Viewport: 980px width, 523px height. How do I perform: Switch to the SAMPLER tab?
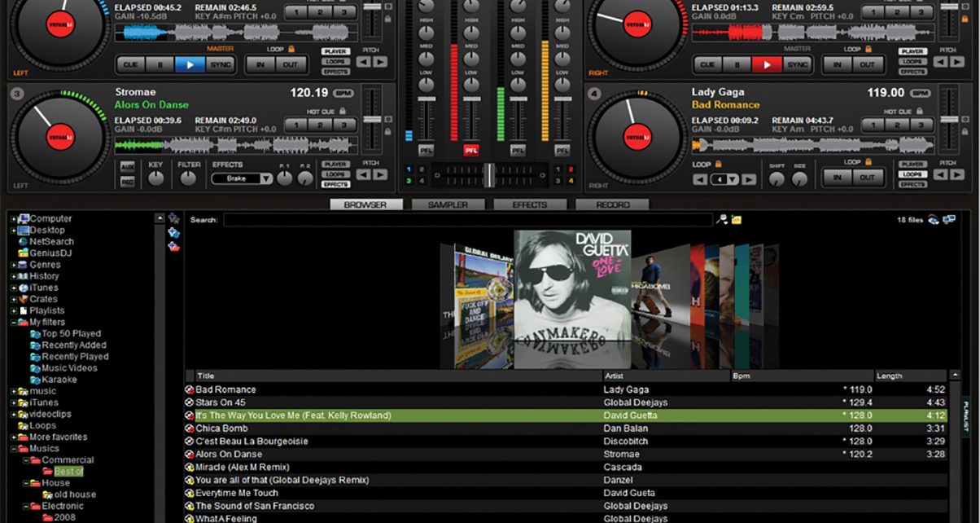(x=448, y=204)
